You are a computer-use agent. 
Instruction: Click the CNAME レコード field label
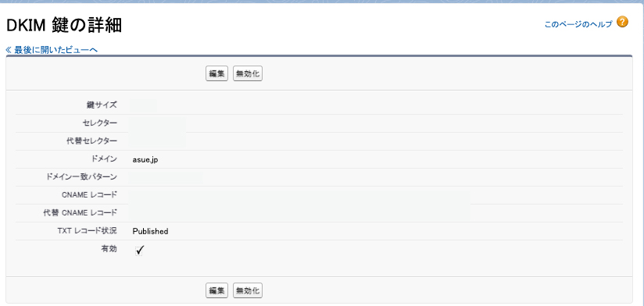pos(90,195)
